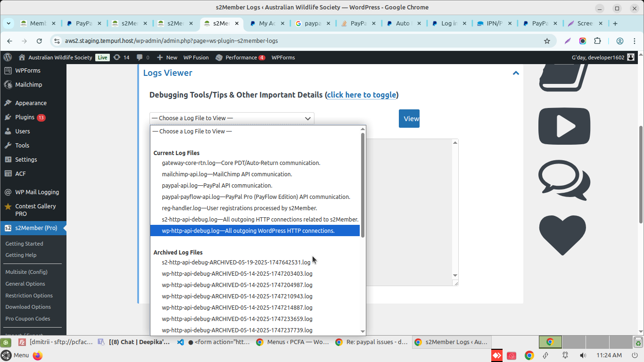This screenshot has height=362, width=644.
Task: Select reg-handler.log option
Action: (255, 208)
